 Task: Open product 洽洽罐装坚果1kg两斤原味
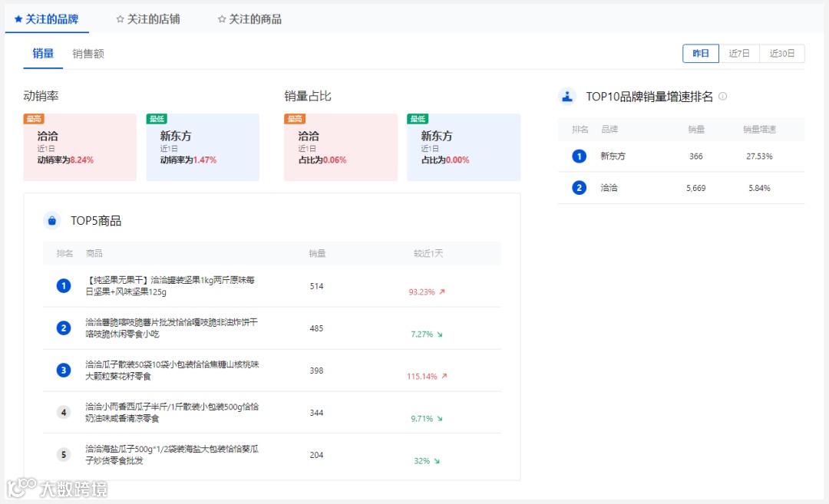tap(170, 286)
